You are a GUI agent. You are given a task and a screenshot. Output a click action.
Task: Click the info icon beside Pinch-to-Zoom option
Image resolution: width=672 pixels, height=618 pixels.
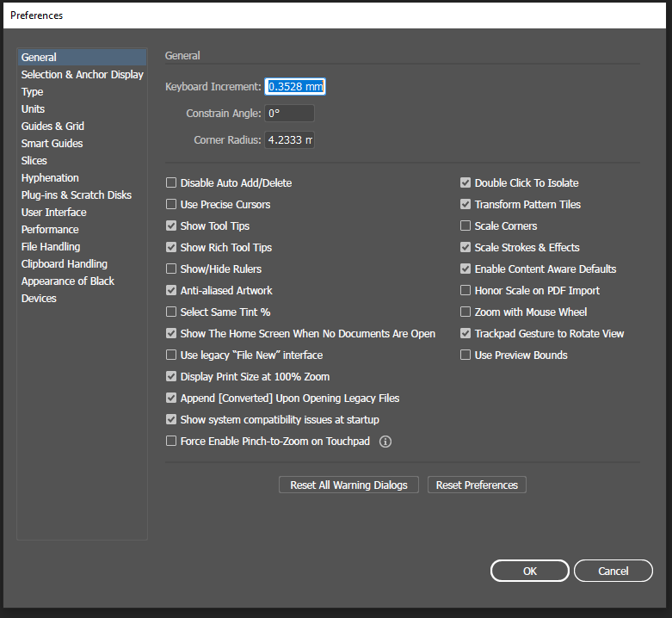pos(385,442)
